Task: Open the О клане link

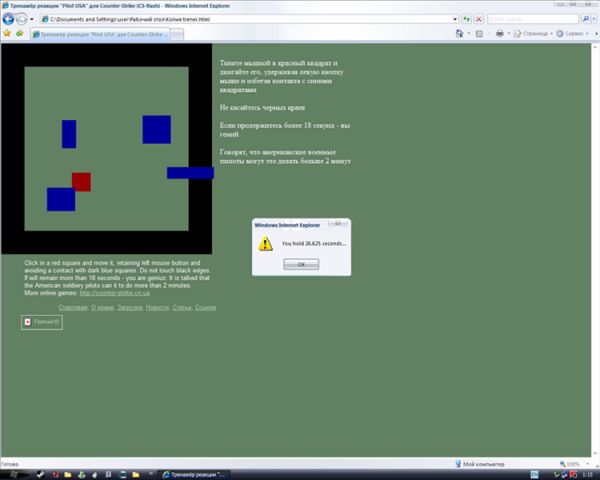Action: tap(102, 307)
